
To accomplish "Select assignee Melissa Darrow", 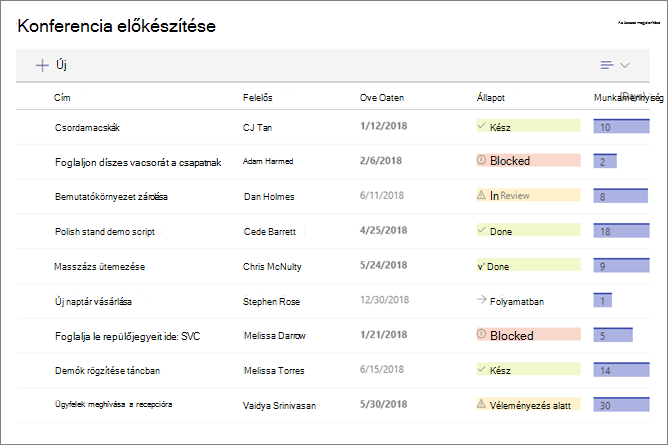I will coord(275,336).
